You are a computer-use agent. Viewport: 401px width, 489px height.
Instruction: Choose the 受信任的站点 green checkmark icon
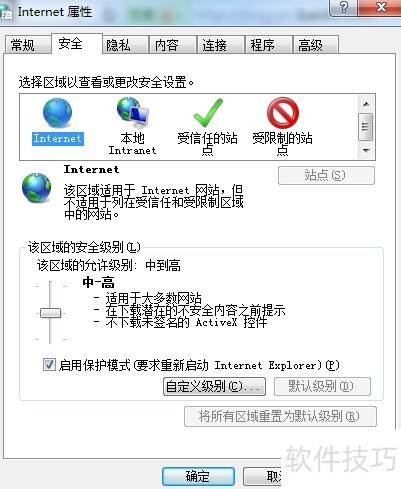[208, 113]
